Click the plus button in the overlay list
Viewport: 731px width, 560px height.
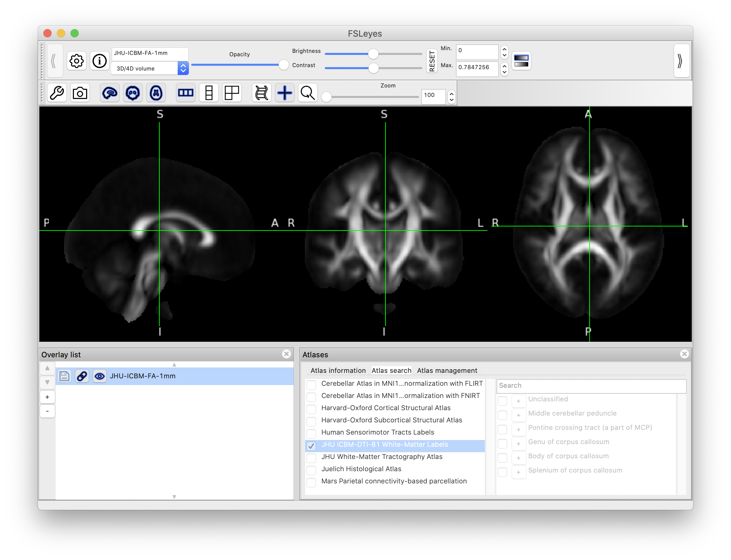coord(47,397)
